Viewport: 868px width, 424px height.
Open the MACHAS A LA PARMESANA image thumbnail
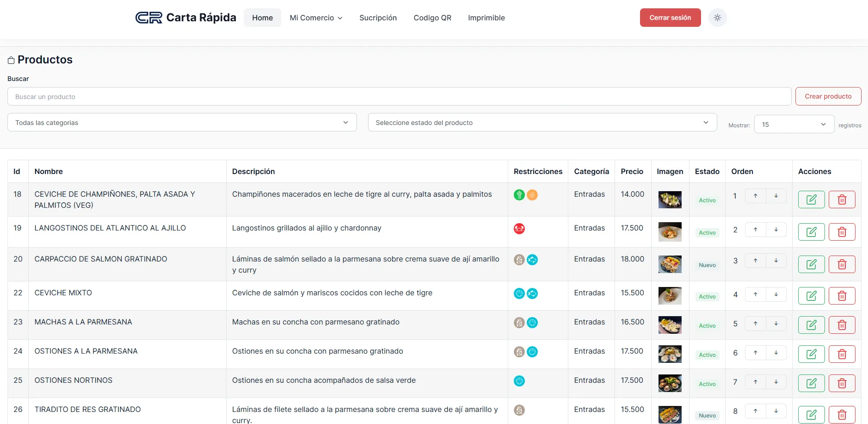[670, 325]
